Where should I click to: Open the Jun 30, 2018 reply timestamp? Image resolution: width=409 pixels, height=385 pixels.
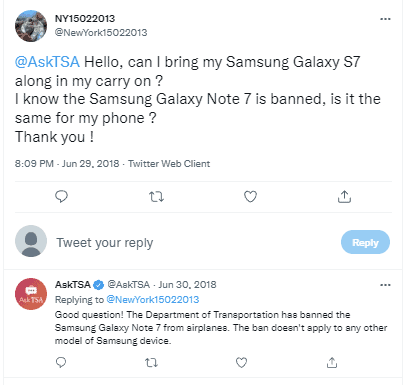(187, 285)
